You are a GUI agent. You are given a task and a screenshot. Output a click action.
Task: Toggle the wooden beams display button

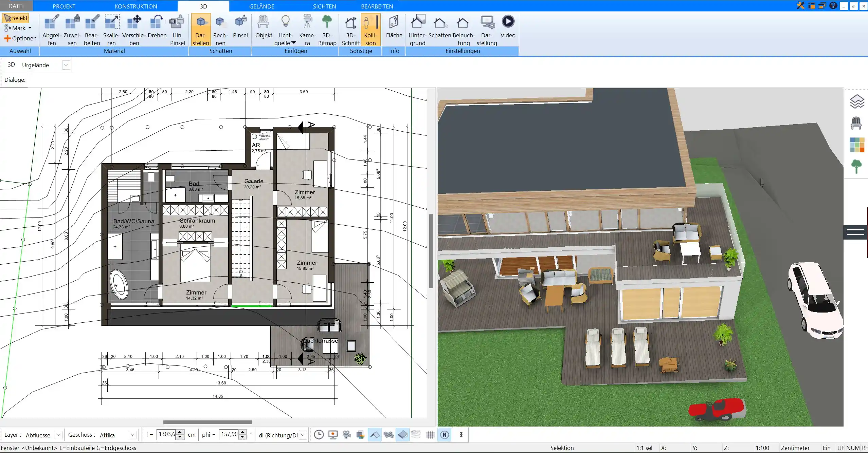click(x=388, y=435)
